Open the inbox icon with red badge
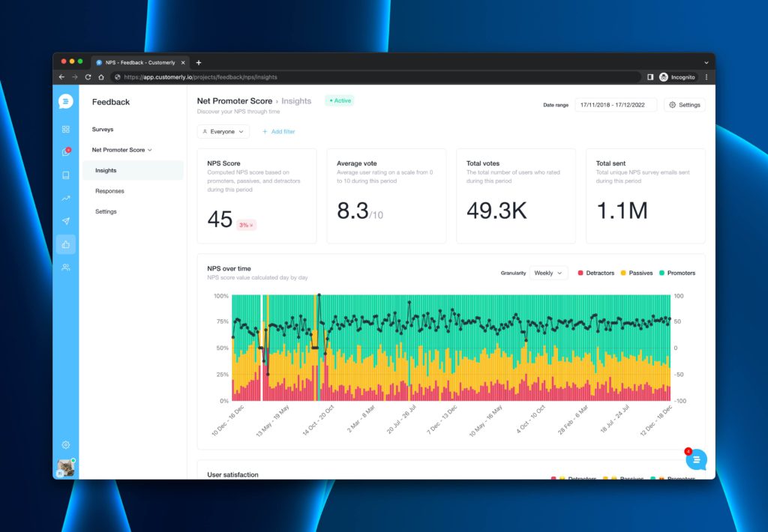Screen dimensions: 768x532 coord(66,152)
